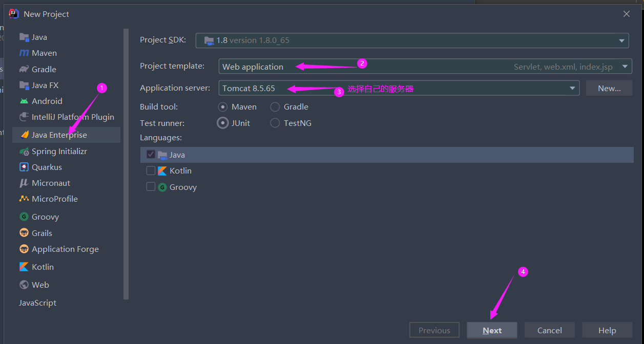
Task: Select Micronaut project type
Action: (66, 183)
